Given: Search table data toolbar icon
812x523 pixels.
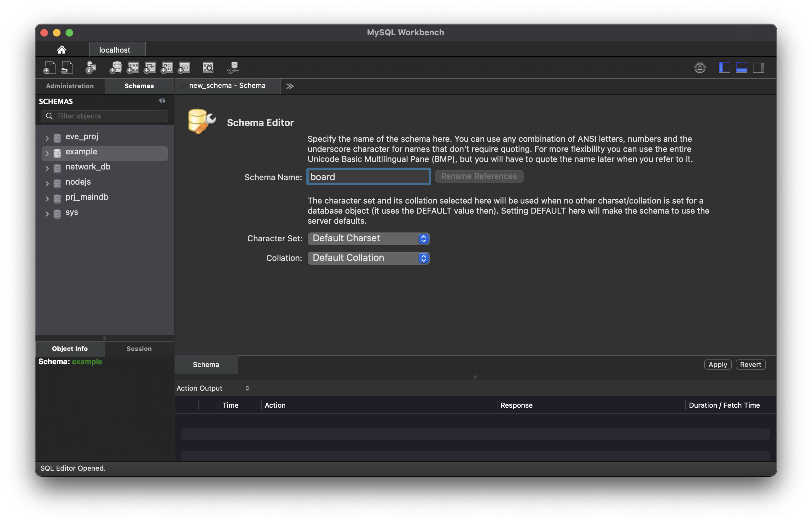Looking at the screenshot, I should (x=208, y=68).
